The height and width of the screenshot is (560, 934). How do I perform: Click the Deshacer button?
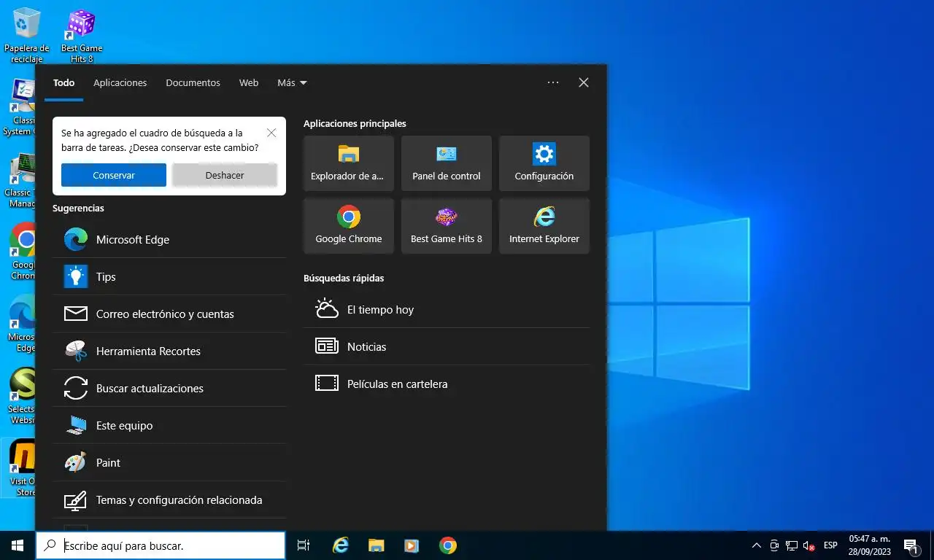pyautogui.click(x=225, y=175)
